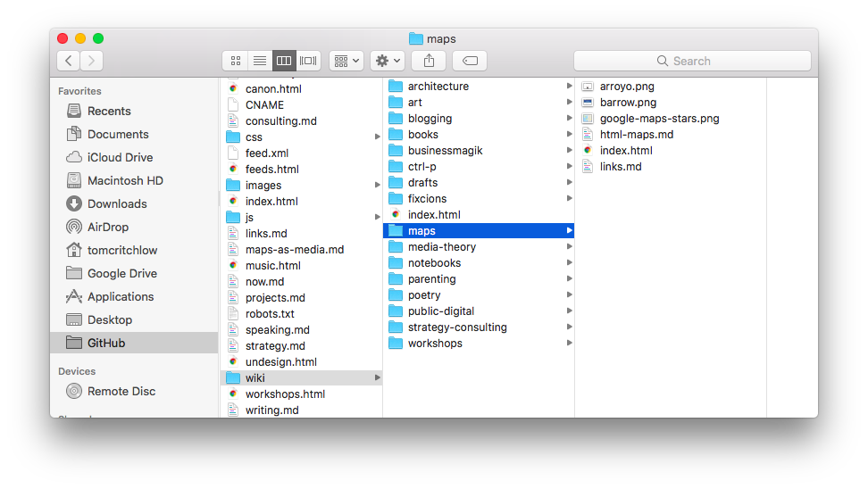Select the canon.html file

[301, 89]
